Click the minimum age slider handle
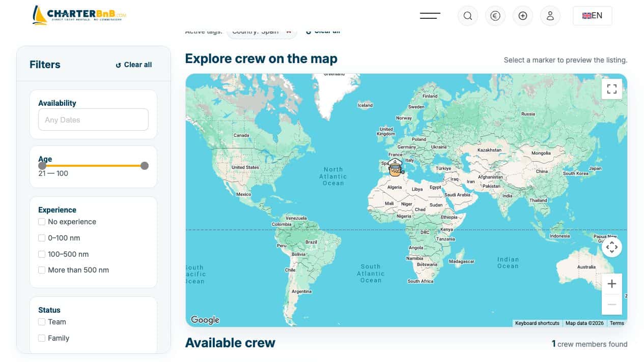 (42, 166)
